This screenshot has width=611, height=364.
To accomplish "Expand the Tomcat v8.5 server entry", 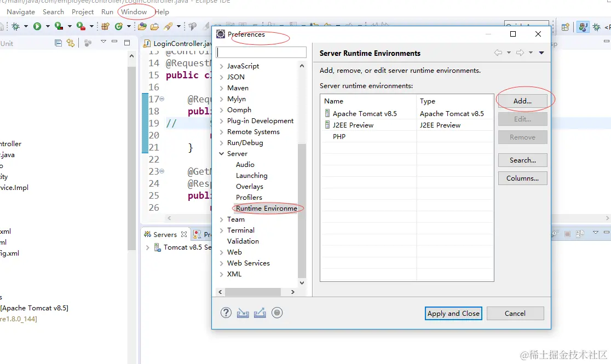I will tap(147, 247).
